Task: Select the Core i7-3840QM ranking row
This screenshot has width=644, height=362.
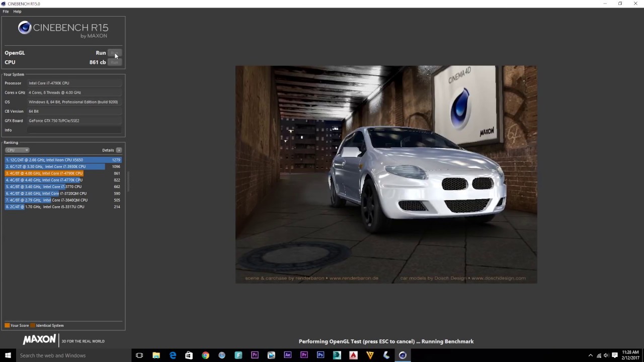Action: coord(63,200)
